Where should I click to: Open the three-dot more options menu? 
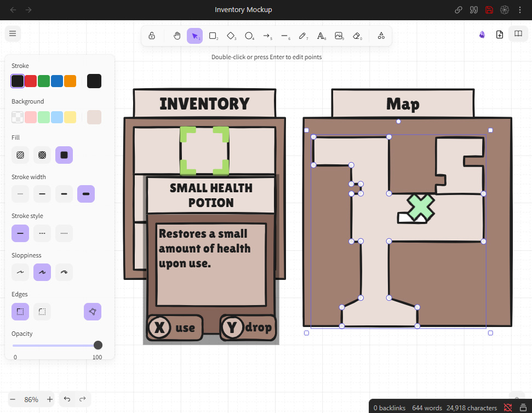click(520, 10)
